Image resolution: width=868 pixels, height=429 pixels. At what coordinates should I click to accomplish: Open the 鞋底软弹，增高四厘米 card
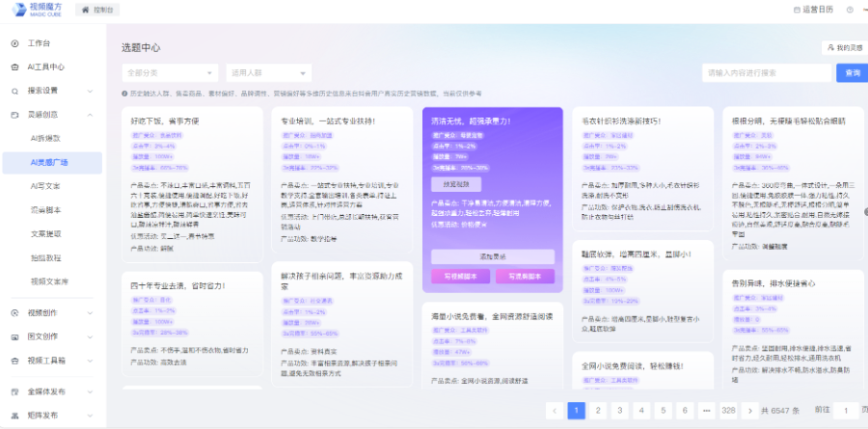642,292
